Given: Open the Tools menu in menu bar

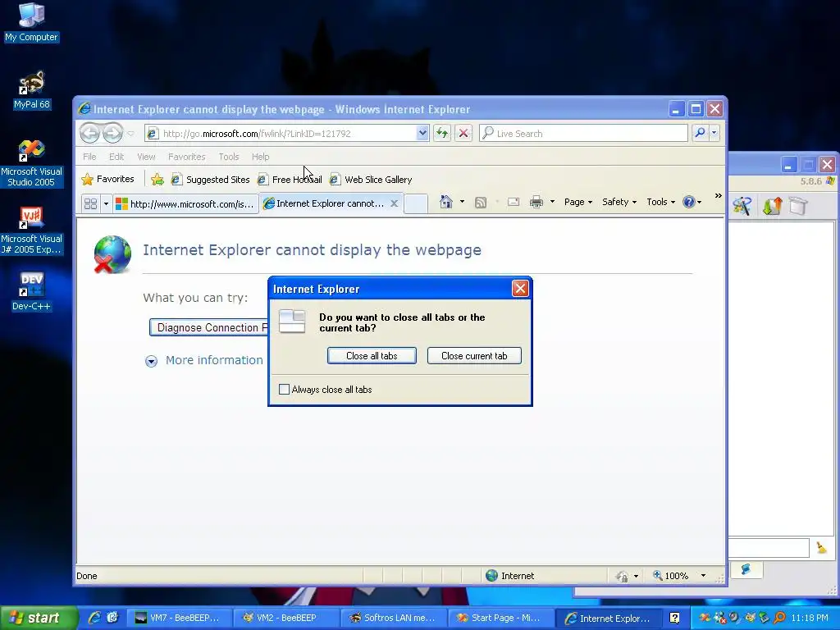Looking at the screenshot, I should [x=229, y=157].
